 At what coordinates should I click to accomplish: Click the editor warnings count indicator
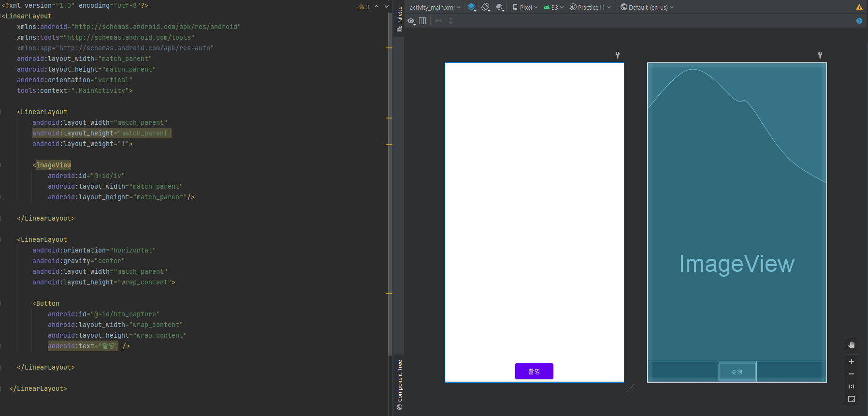[363, 7]
